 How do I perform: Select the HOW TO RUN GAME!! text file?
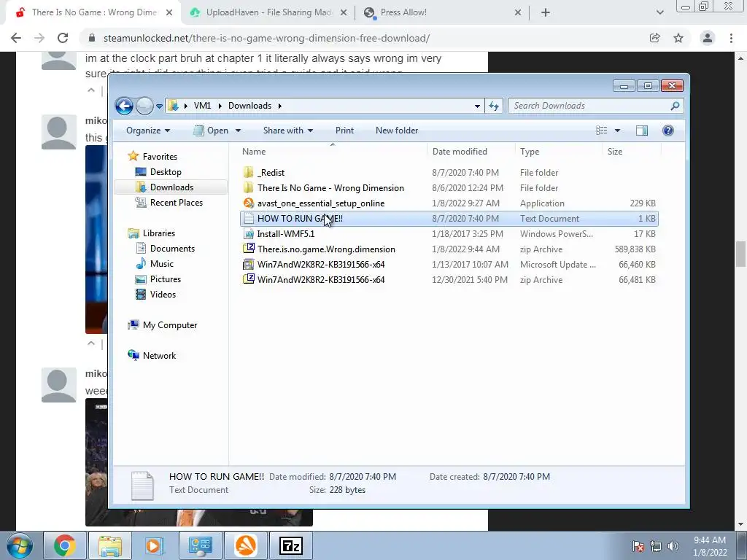(449, 219)
